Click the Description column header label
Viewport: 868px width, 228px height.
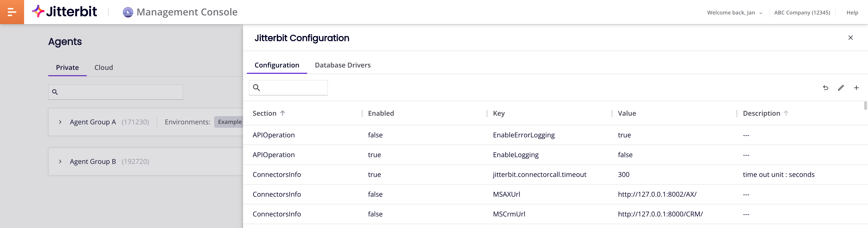[761, 114]
